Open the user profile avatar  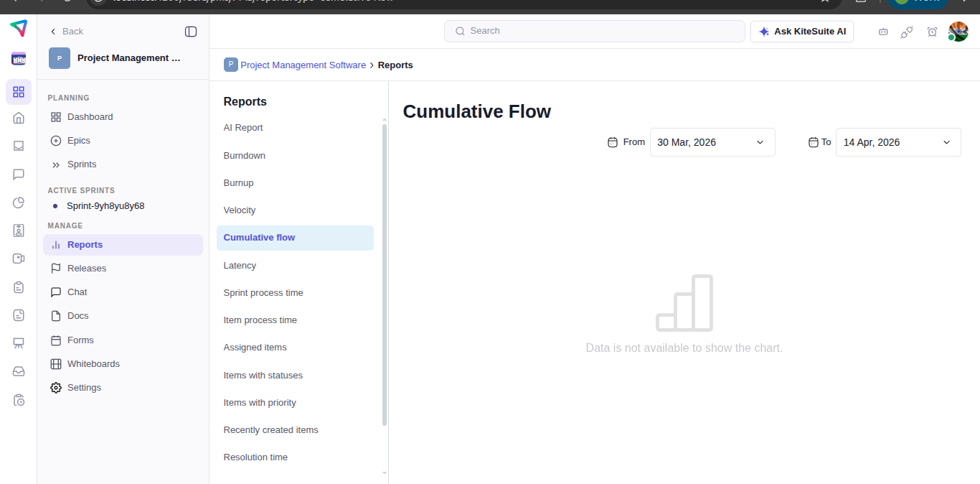coord(958,32)
